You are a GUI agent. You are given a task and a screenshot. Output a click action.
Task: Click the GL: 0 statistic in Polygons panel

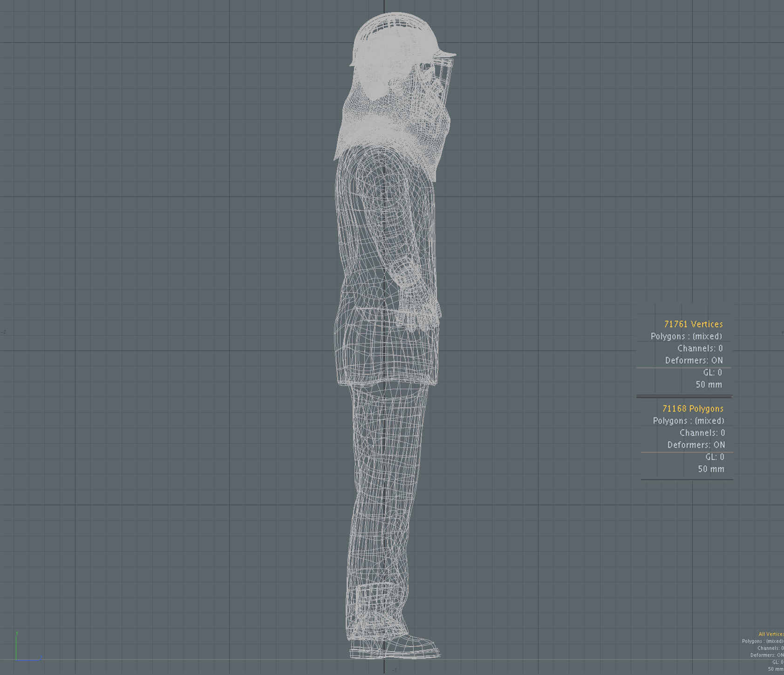[714, 457]
